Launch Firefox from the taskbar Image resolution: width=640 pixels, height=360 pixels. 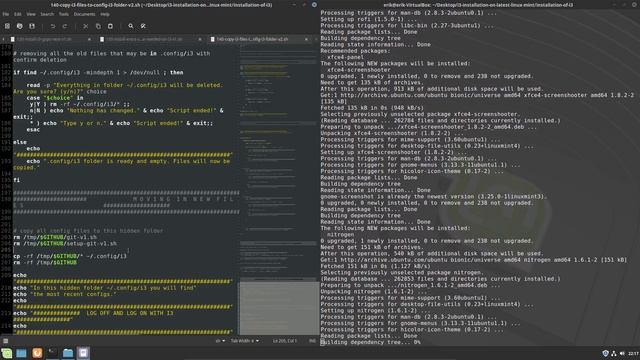click(x=37, y=353)
